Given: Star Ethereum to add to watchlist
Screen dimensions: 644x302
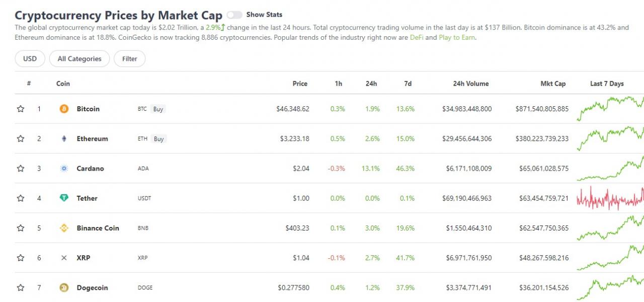Looking at the screenshot, I should (x=21, y=139).
